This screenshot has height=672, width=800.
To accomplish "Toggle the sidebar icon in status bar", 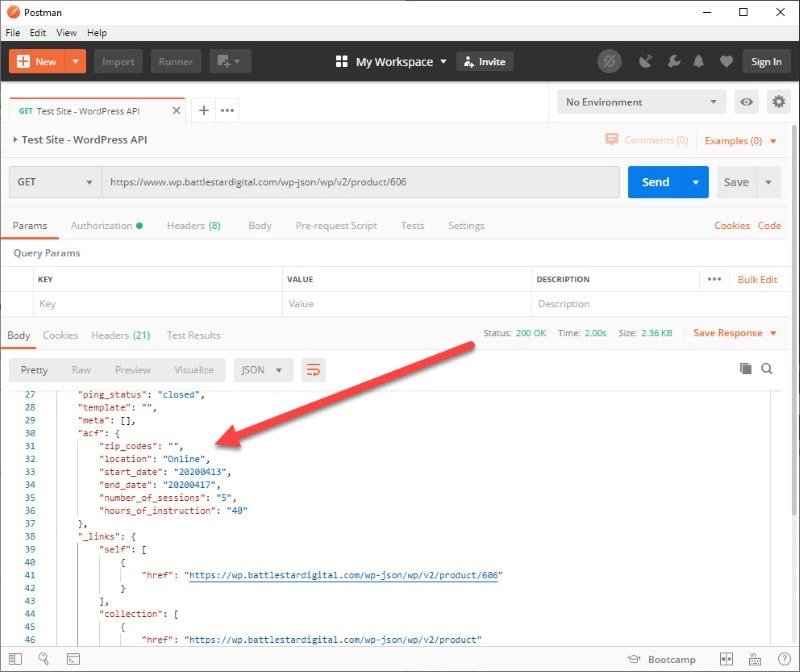I will [15, 659].
